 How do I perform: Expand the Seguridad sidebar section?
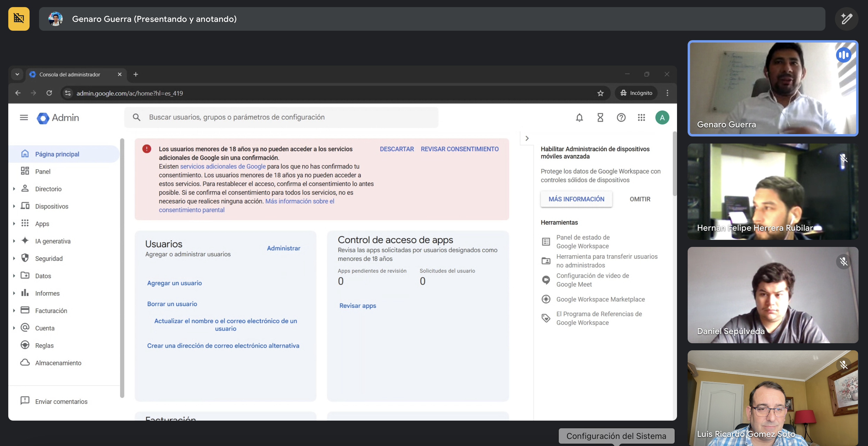[x=14, y=258]
